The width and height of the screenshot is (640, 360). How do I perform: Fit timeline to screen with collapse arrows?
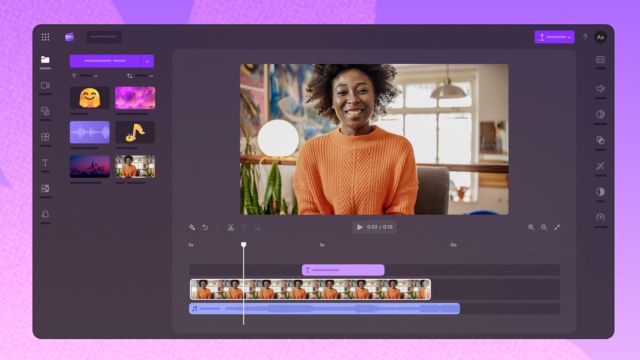[x=557, y=227]
